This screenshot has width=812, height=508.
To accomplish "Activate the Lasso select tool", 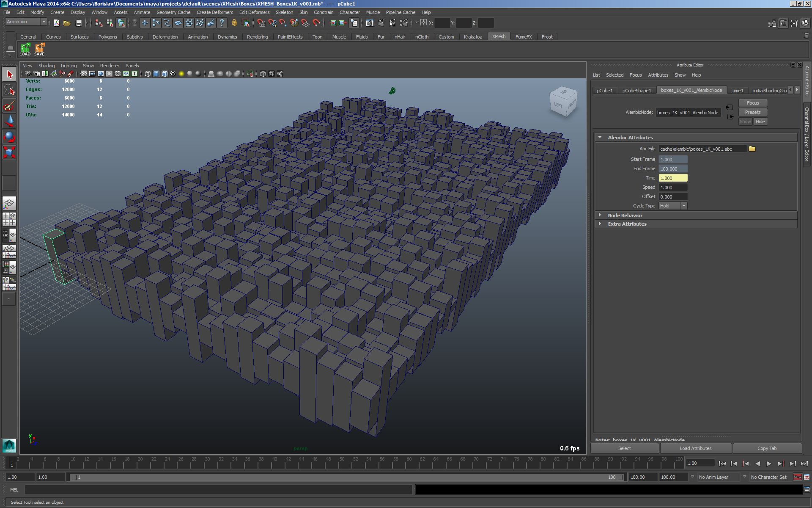I will point(9,90).
